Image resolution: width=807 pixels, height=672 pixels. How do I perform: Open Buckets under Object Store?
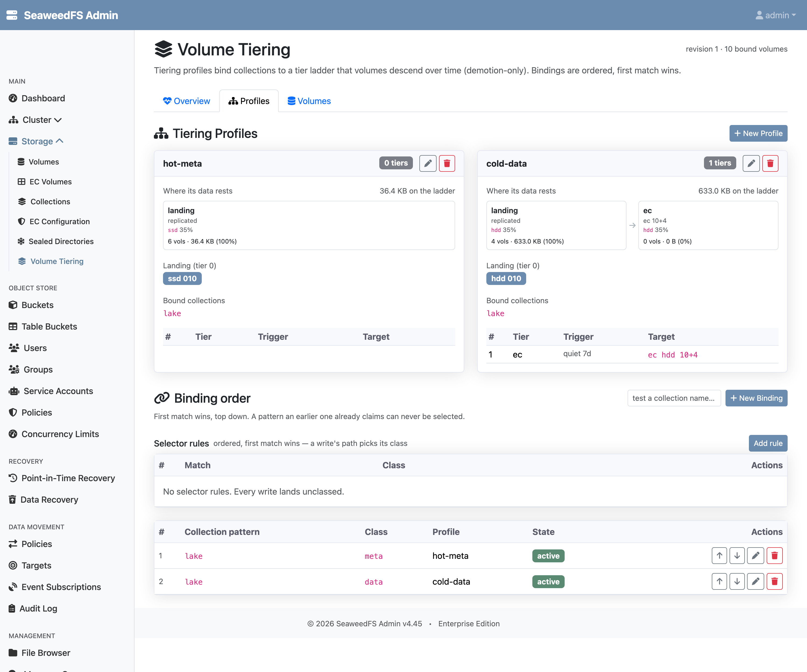31,305
